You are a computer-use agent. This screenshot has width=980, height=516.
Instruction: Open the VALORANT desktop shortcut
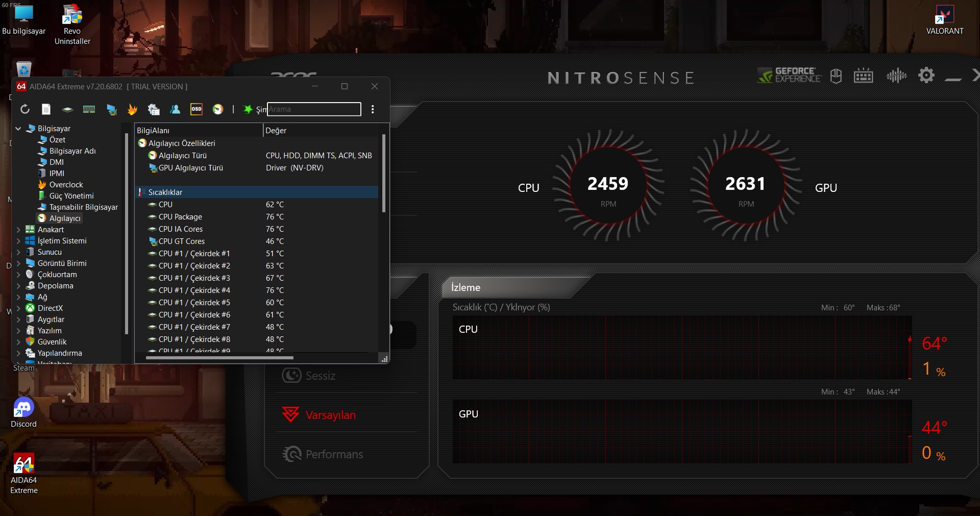point(945,20)
